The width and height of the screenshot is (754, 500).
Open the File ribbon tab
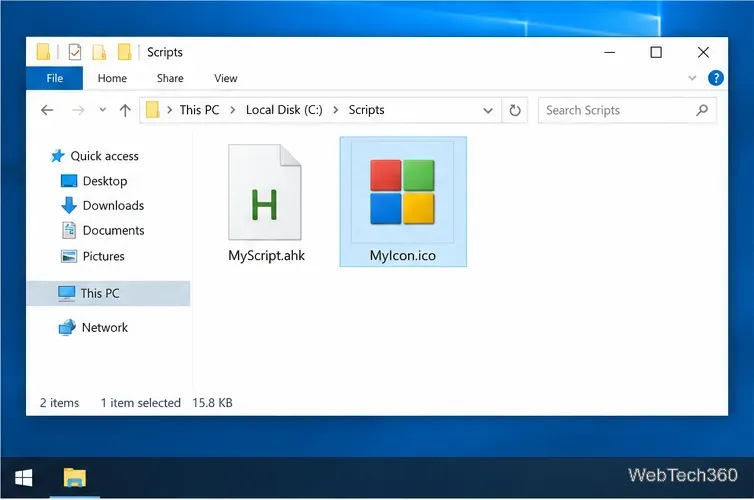point(54,78)
